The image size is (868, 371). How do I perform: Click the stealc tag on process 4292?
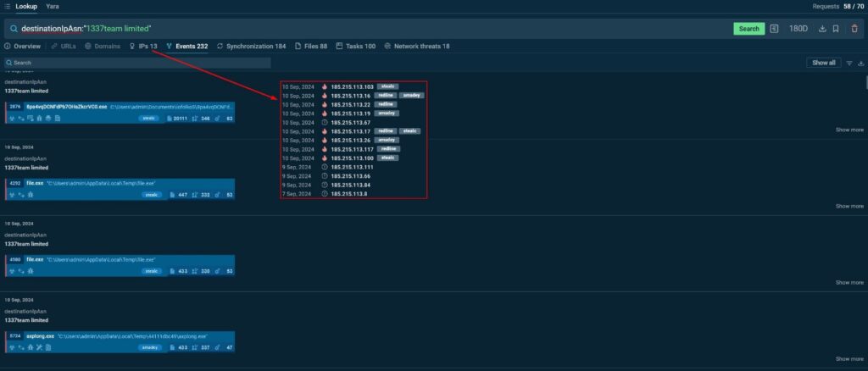pos(152,195)
